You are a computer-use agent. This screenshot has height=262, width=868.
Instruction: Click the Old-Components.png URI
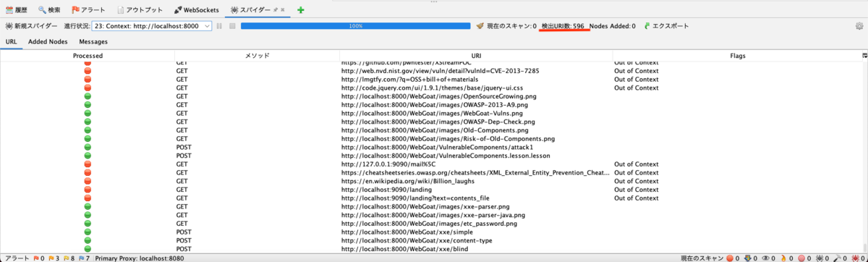pyautogui.click(x=435, y=130)
